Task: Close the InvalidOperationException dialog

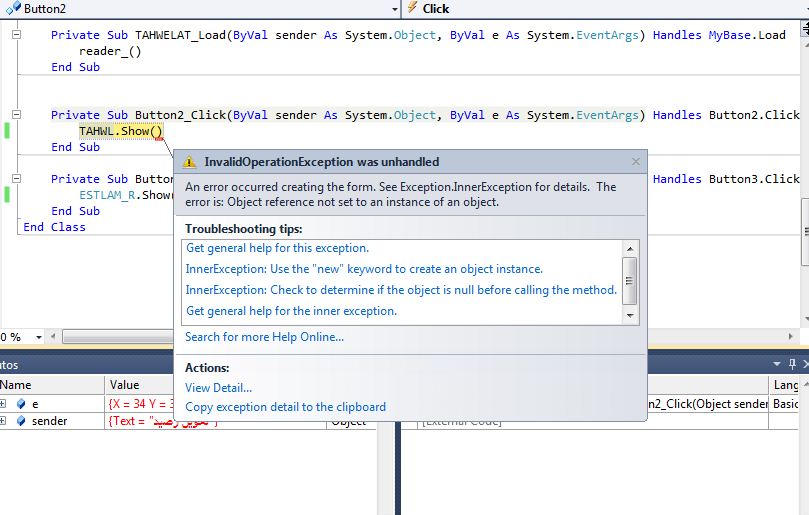Action: click(x=636, y=162)
